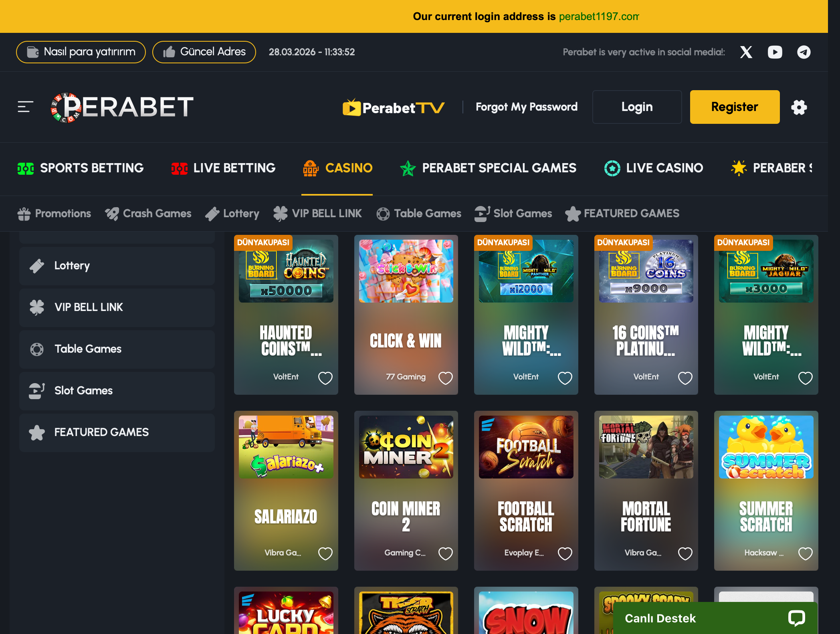Open Perabet's Telegram channel icon
The image size is (840, 634).
(804, 52)
